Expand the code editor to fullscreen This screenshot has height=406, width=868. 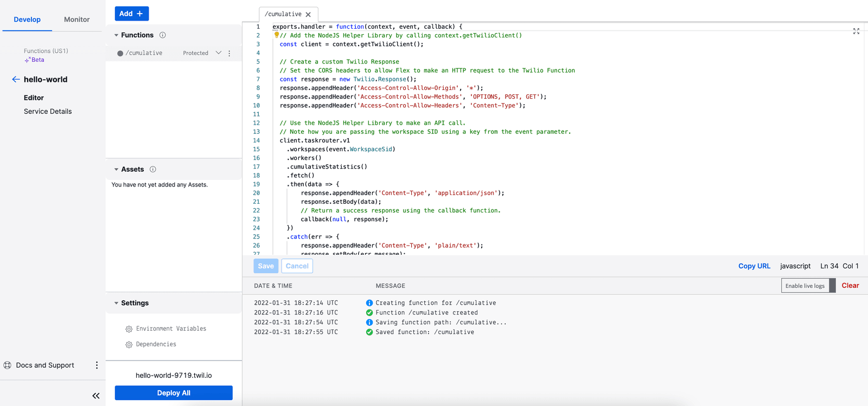tap(856, 31)
